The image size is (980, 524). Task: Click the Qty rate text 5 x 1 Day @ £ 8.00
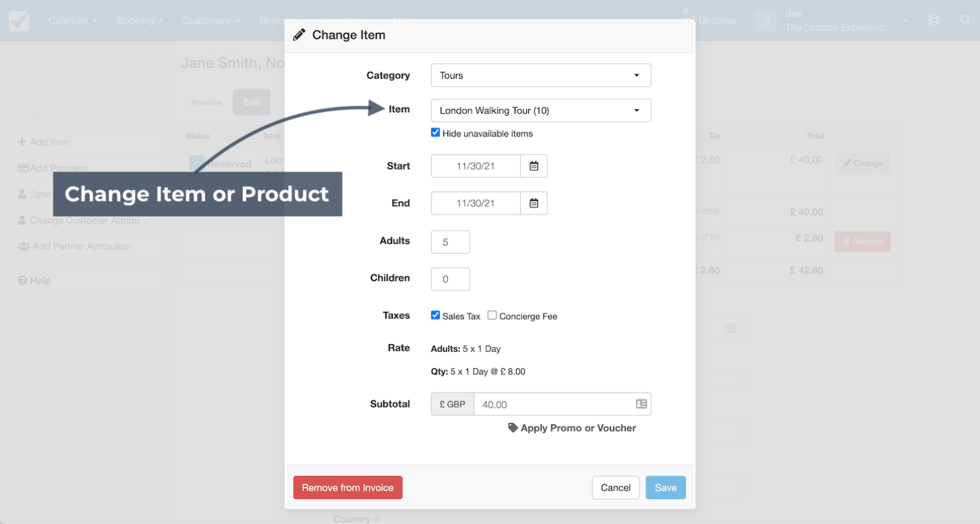coord(478,372)
